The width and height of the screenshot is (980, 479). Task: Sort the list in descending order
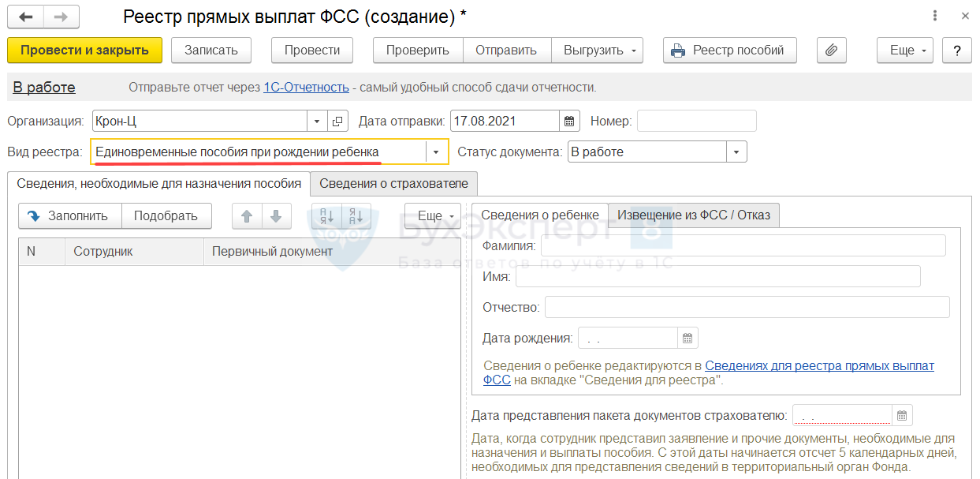tap(356, 216)
